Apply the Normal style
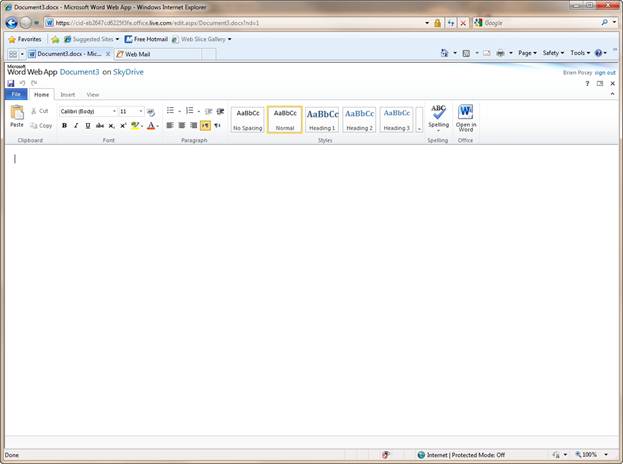The width and height of the screenshot is (623, 464). click(x=285, y=120)
